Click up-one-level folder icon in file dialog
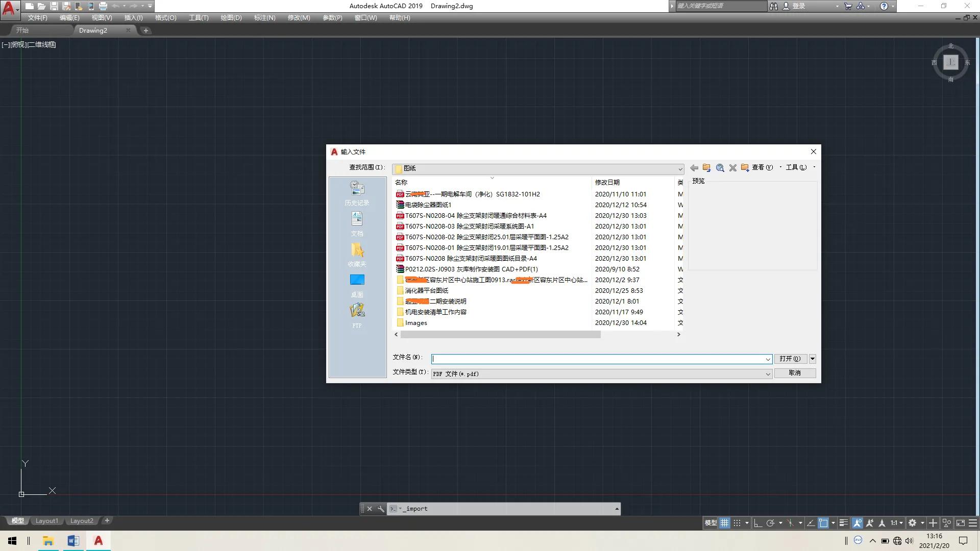 click(707, 168)
